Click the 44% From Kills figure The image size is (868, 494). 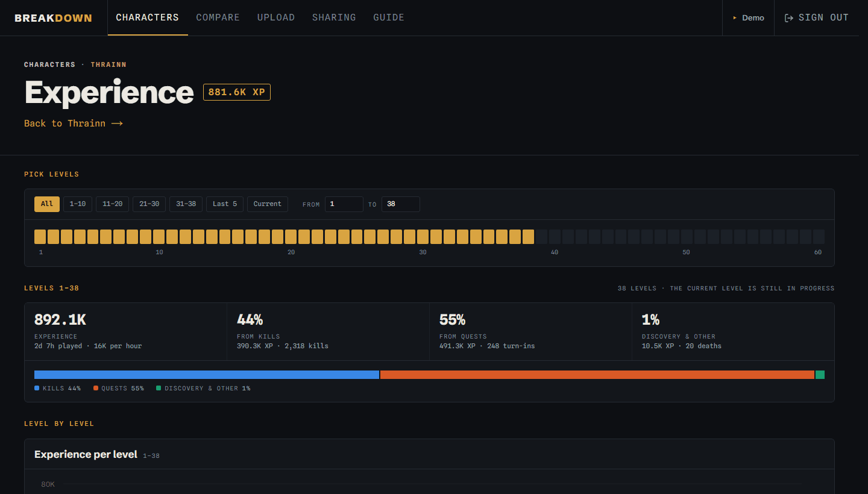250,320
